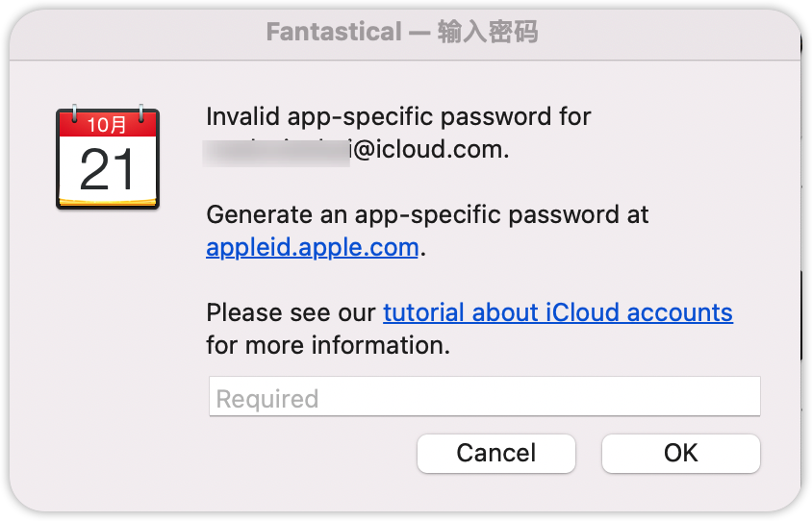Click the Invalid app-specific password message
Screen dimensions: 812x521
click(x=398, y=116)
